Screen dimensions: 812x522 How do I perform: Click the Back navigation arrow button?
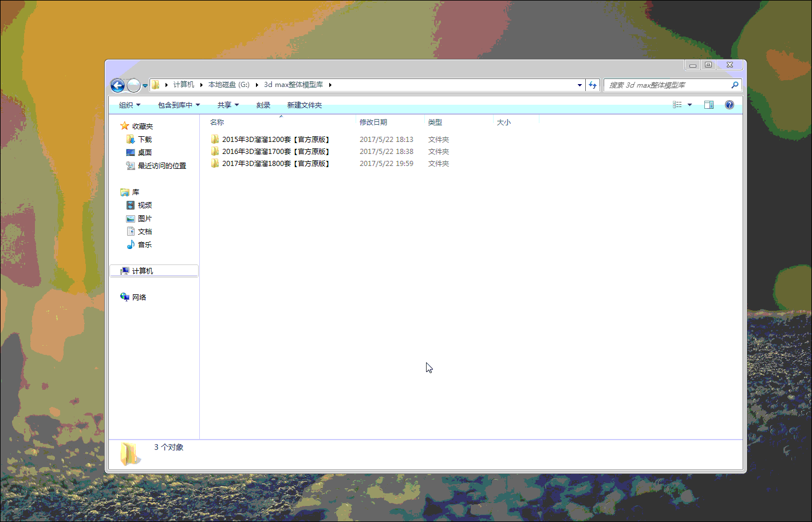tap(117, 85)
